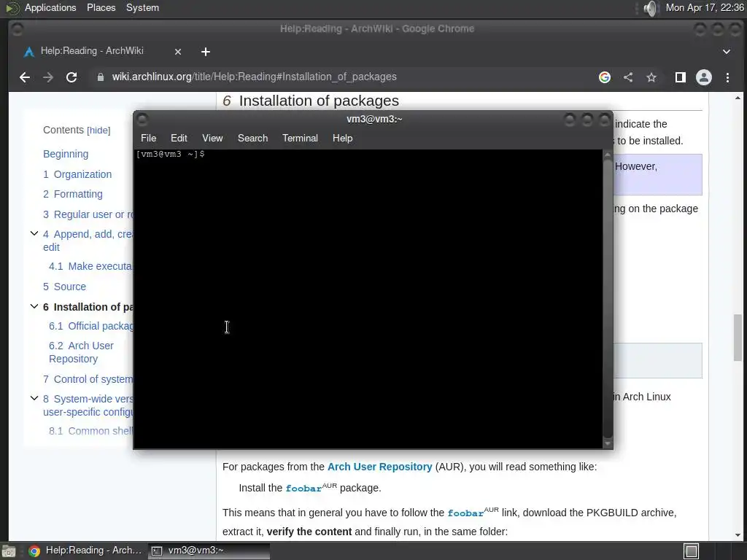Open the Chrome profile avatar
747x560 pixels.
pyautogui.click(x=704, y=77)
